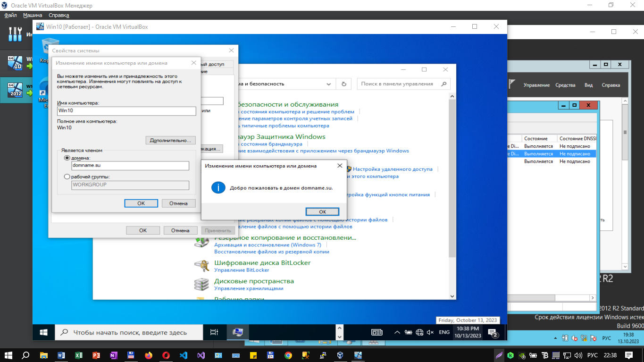
Task: Open 'Средства' menu in Server Manager
Action: (x=565, y=85)
